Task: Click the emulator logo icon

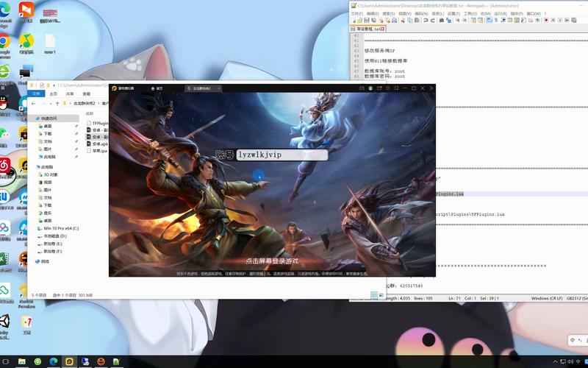Action: pos(114,88)
